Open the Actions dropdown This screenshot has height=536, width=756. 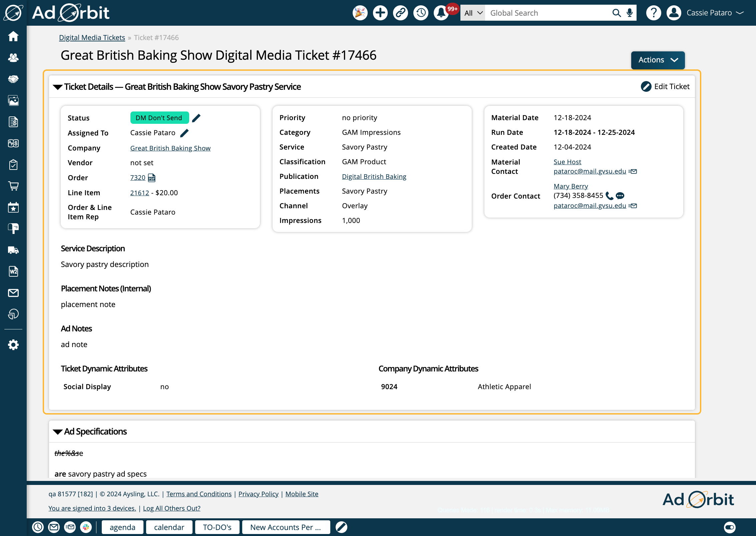click(x=658, y=60)
